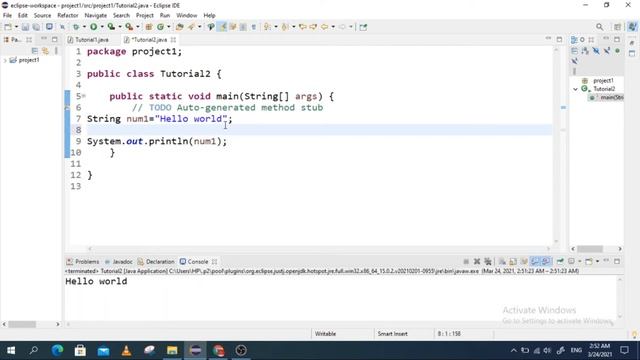Image resolution: width=640 pixels, height=360 pixels.
Task: Switch to the Declaration tab
Action: [156, 262]
